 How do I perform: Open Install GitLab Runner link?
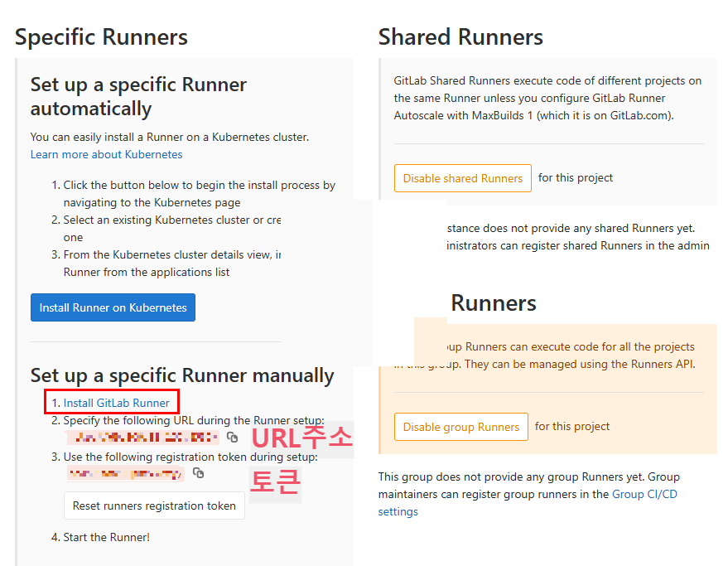click(x=116, y=403)
